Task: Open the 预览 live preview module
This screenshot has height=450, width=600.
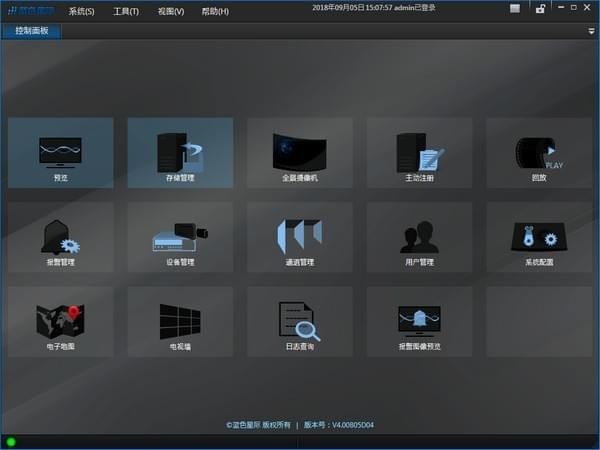Action: click(60, 153)
